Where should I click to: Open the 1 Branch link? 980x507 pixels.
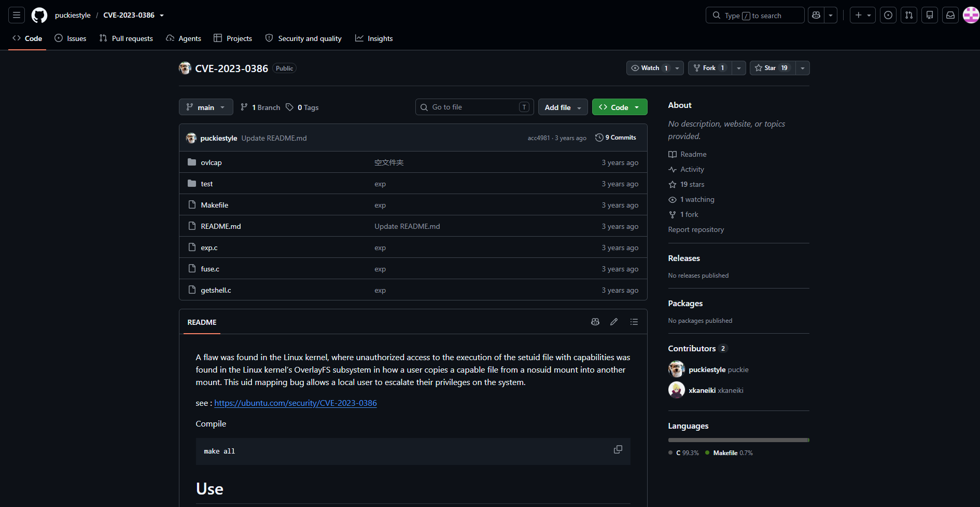(x=260, y=107)
